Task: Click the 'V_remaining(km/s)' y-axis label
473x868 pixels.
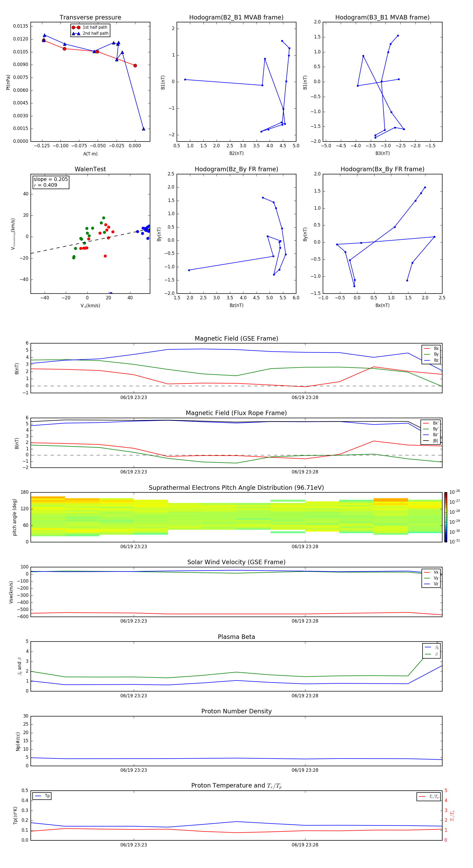Action: 13,234
